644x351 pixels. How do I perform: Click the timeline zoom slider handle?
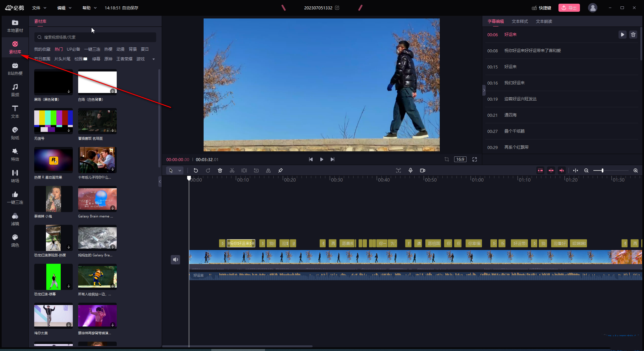coord(602,170)
